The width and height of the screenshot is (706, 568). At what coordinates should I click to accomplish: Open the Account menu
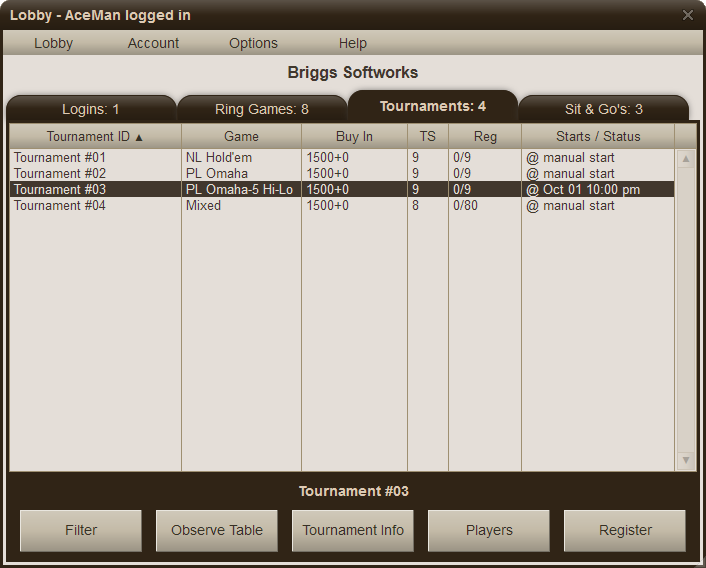tap(153, 43)
